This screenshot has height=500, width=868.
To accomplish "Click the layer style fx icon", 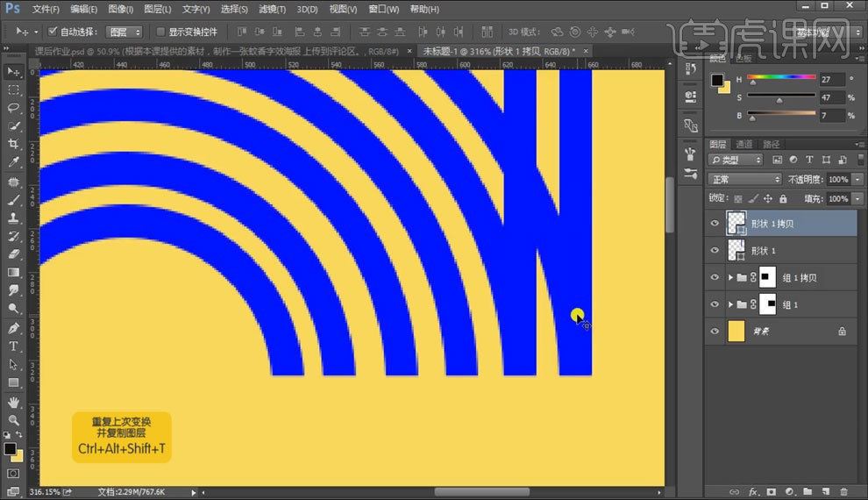I will [753, 492].
